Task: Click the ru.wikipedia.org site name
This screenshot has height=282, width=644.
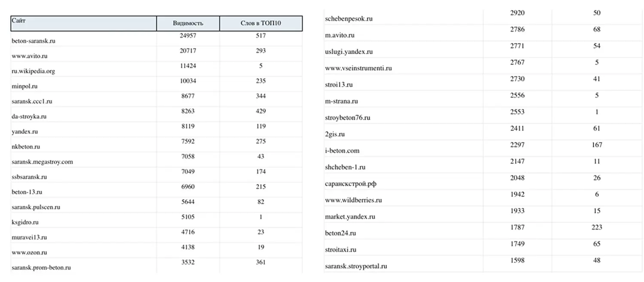Action: pos(33,71)
